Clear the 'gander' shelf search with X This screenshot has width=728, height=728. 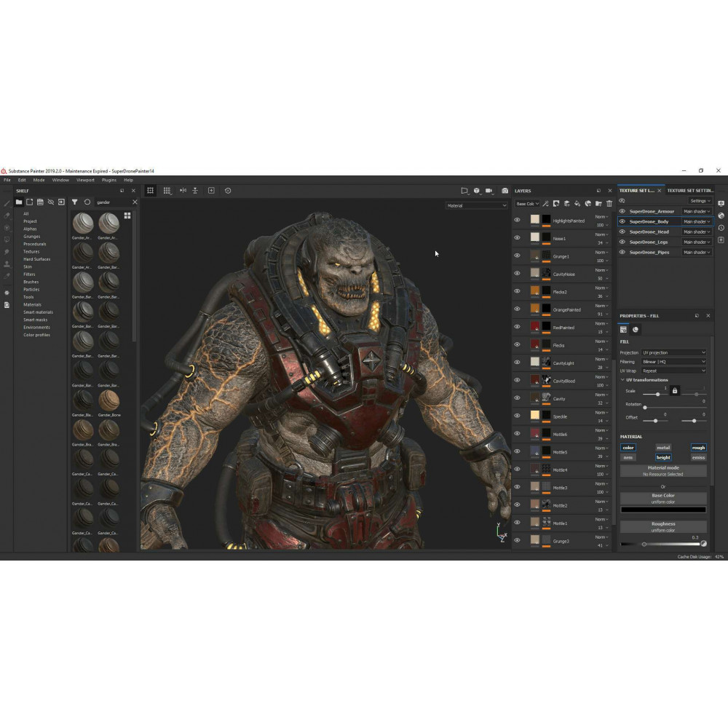135,202
